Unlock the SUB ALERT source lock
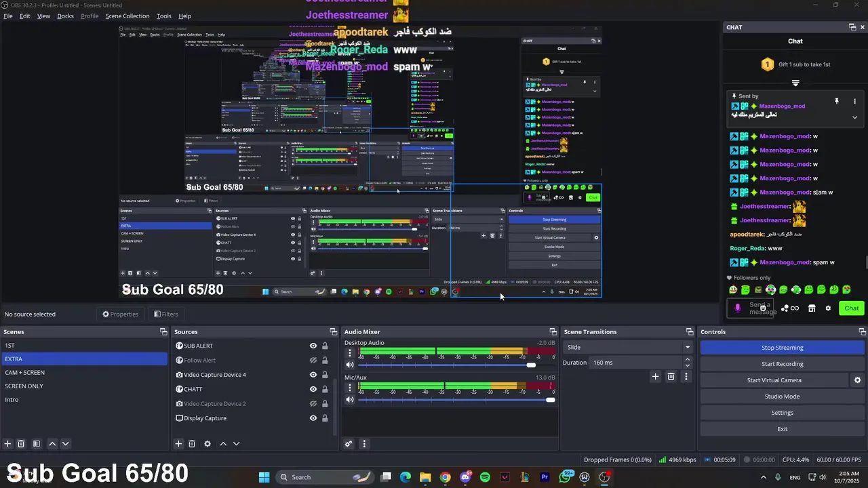 325,346
